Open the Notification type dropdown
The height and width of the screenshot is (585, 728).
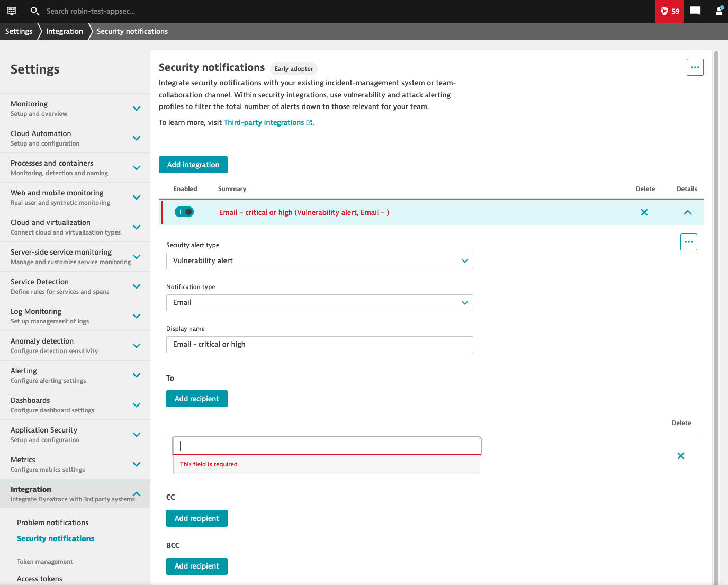[319, 303]
